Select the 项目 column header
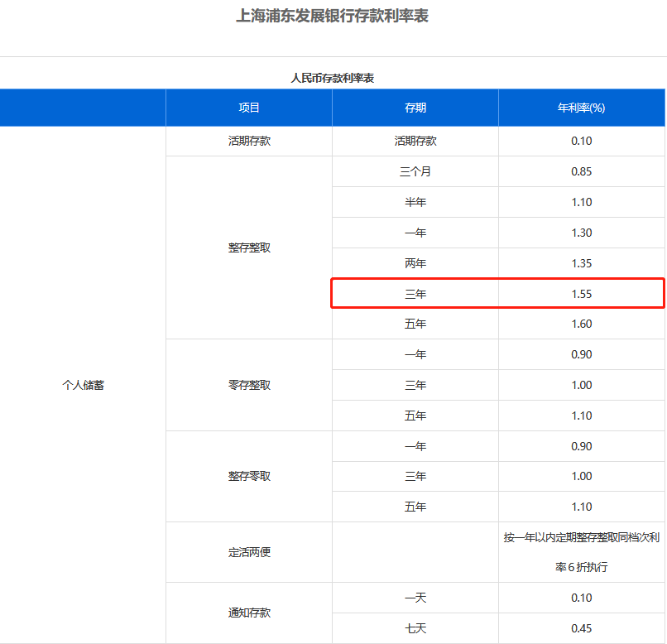Viewport: 667px width, 644px height. click(249, 108)
